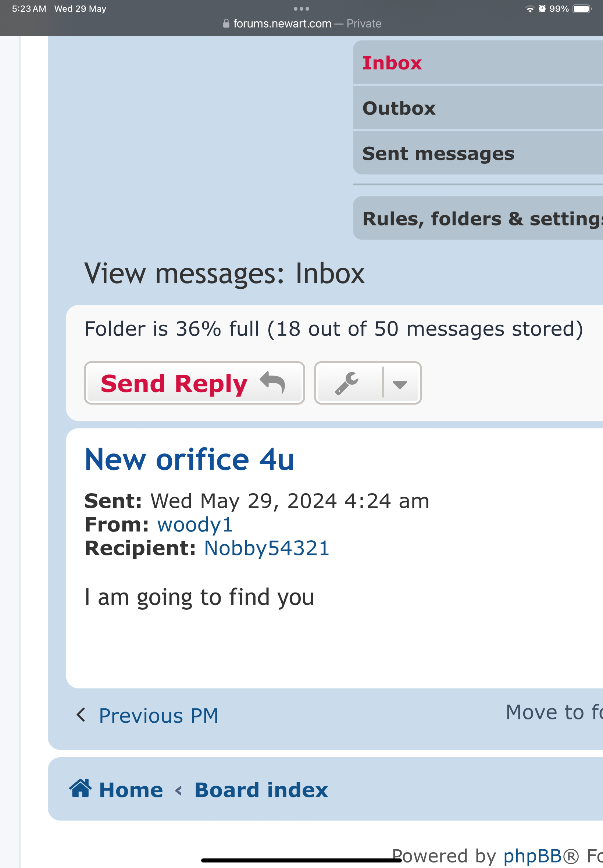Click the reply arrow icon in Send Reply
The image size is (603, 868).
coord(272,383)
